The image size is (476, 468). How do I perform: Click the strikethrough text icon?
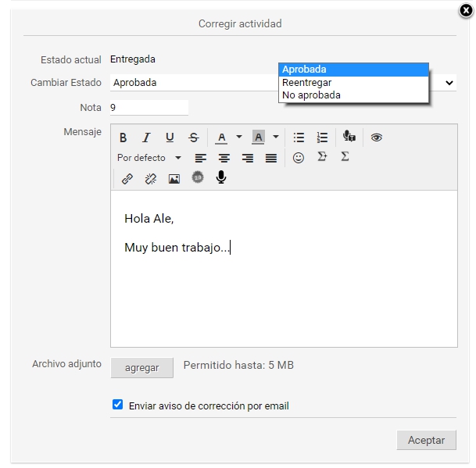pos(194,138)
